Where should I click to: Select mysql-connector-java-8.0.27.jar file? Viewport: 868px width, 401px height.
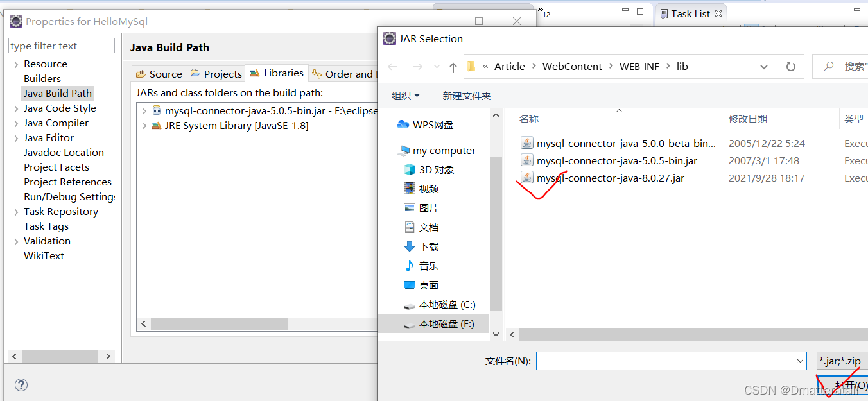[x=602, y=178]
